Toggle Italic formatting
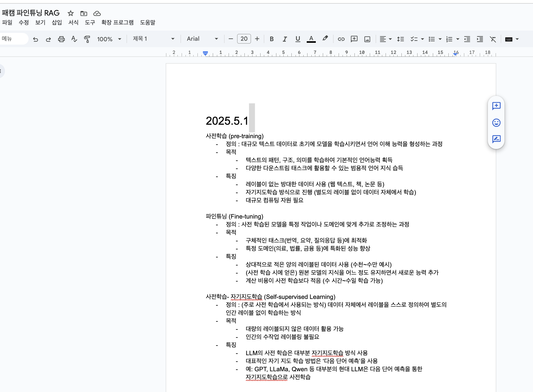 point(285,39)
